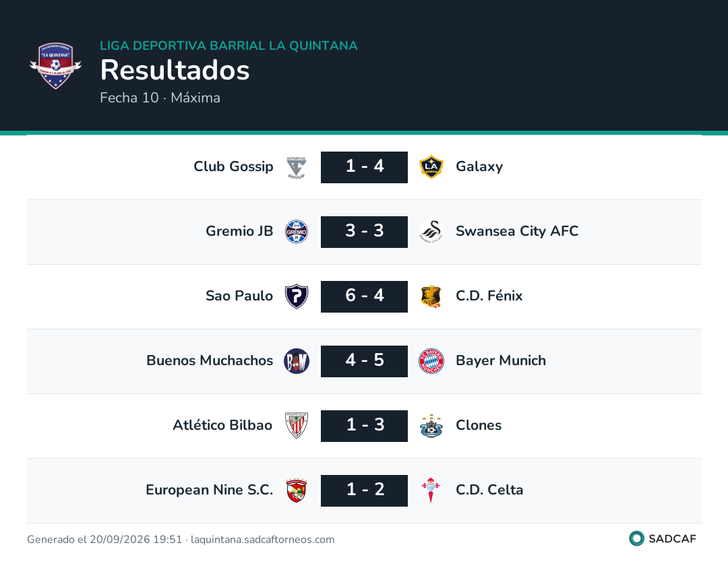This screenshot has width=728, height=574.
Task: Click the Buenos Muchachos BM badge
Action: (x=296, y=361)
